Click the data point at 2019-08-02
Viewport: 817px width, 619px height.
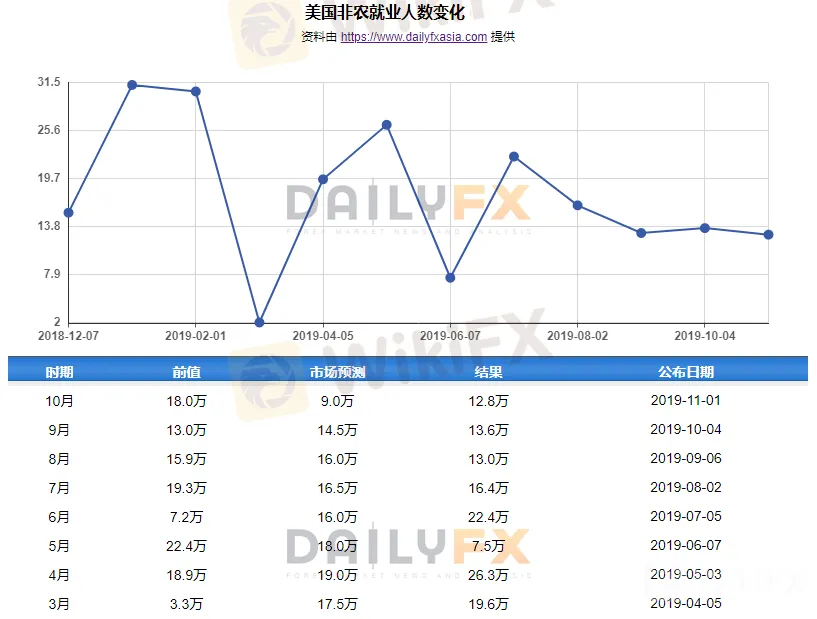click(x=577, y=205)
